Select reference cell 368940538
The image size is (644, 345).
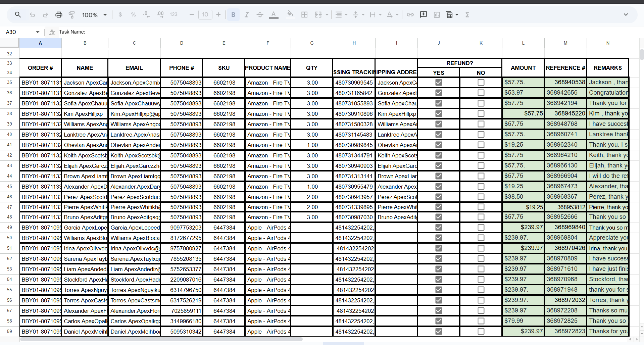point(565,83)
